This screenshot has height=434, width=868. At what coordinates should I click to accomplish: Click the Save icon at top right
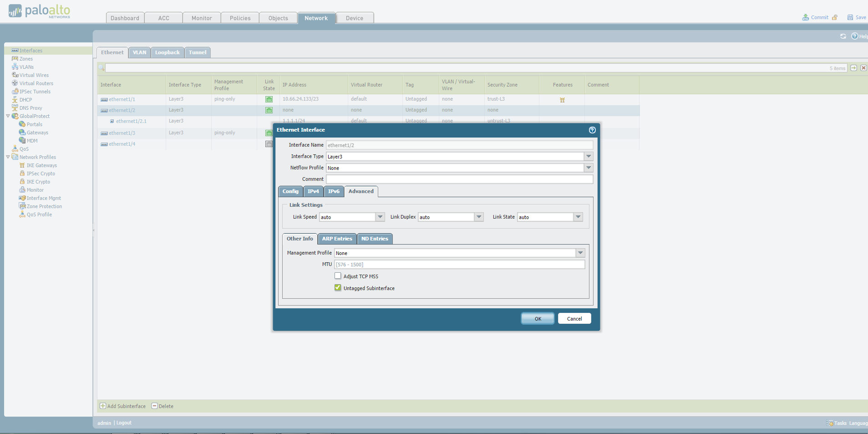point(850,18)
